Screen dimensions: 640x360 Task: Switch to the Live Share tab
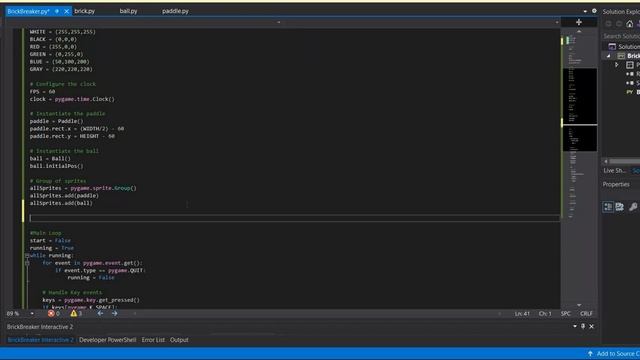coord(615,171)
